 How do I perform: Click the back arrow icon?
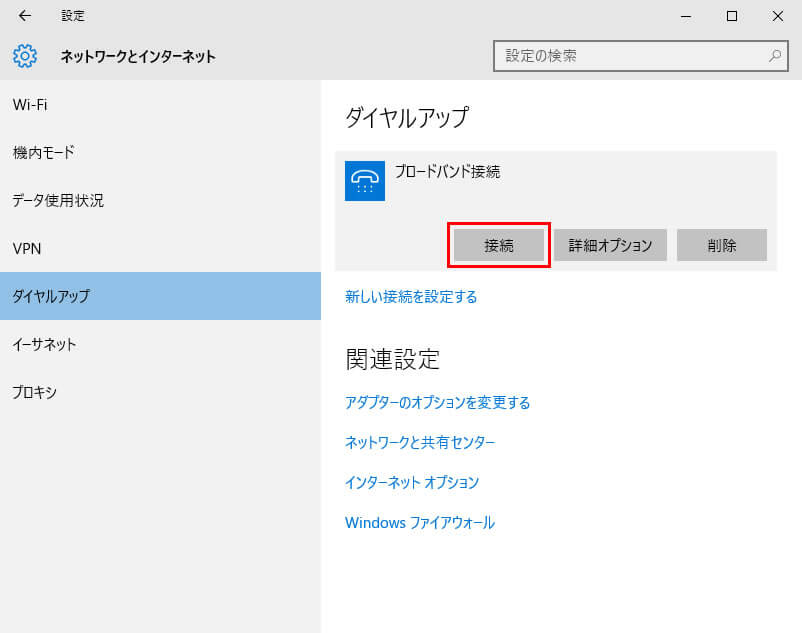pyautogui.click(x=25, y=16)
